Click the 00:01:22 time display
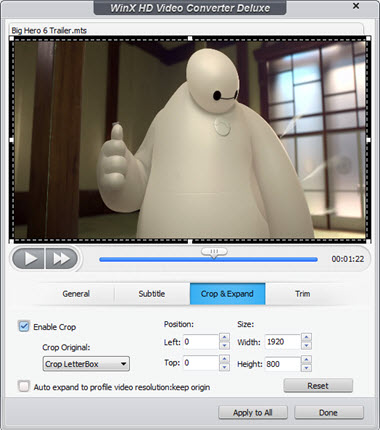The width and height of the screenshot is (380, 430). tap(348, 259)
